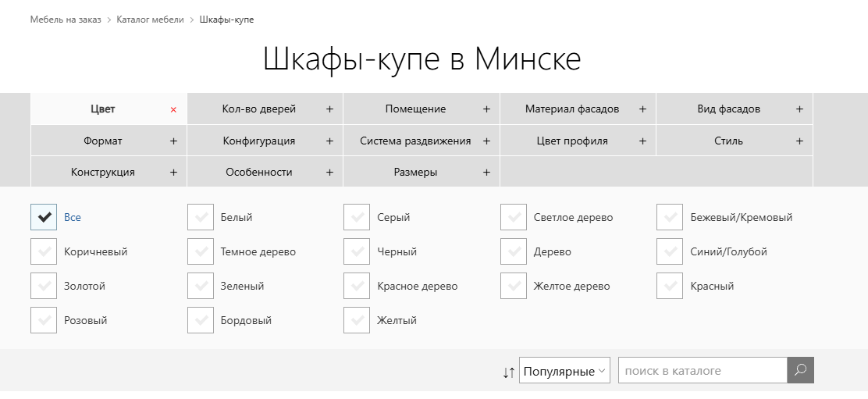Click the Шкафы-купе breadcrumb item
868x399 pixels.
tap(226, 20)
